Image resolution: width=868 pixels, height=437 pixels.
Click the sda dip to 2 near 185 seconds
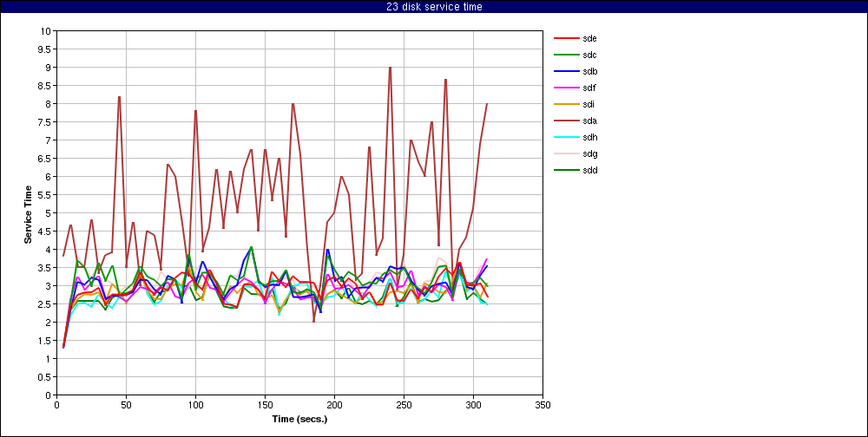(314, 322)
